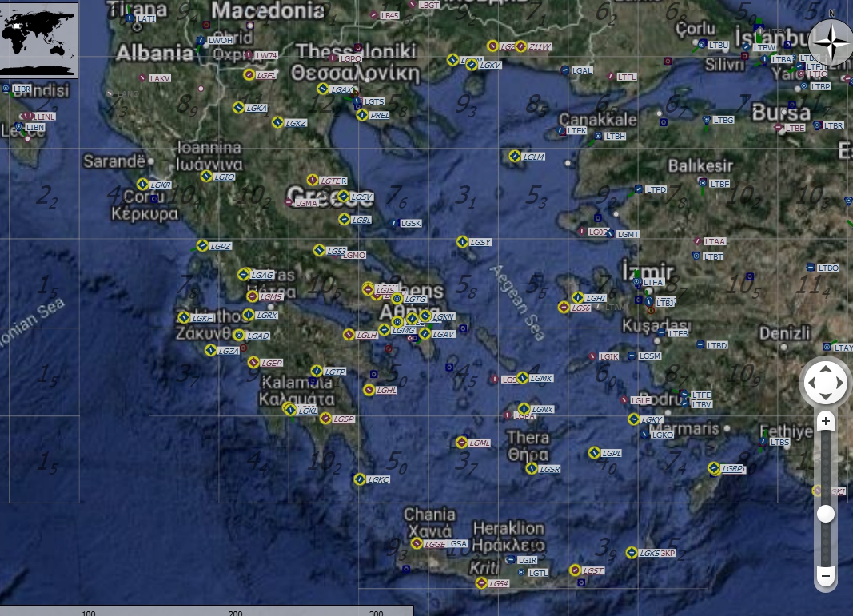Click the LGKV airport marker at Kavala
This screenshot has height=616, width=853.
pos(472,65)
